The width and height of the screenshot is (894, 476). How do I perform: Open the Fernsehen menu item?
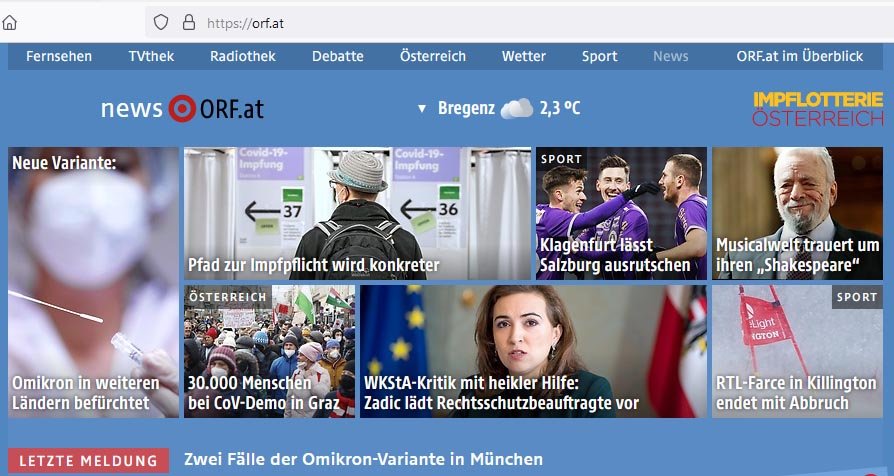click(59, 56)
